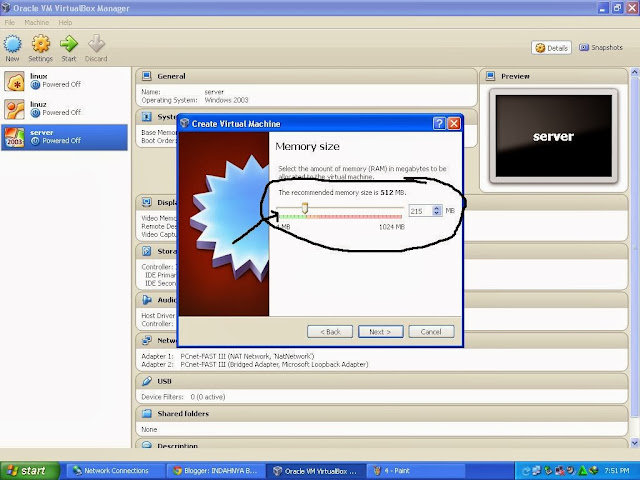This screenshot has width=640, height=480.
Task: Click the help question mark in wizard titlebar
Action: click(x=439, y=123)
